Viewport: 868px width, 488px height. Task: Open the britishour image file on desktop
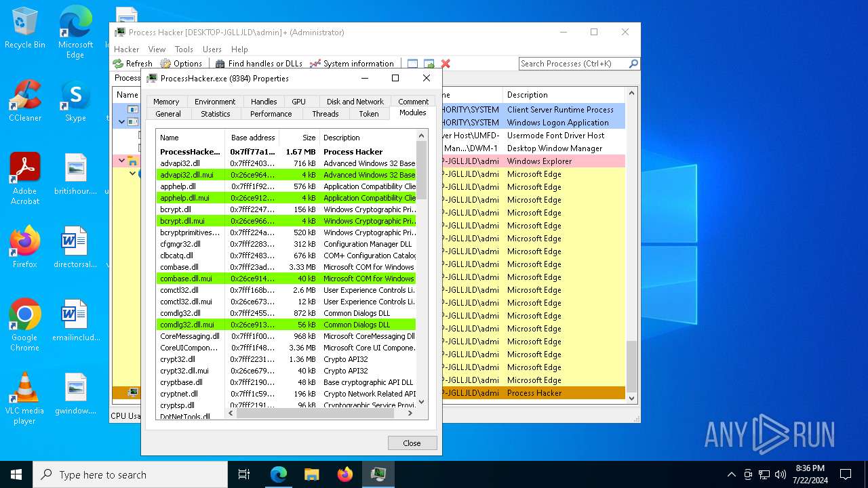point(75,174)
